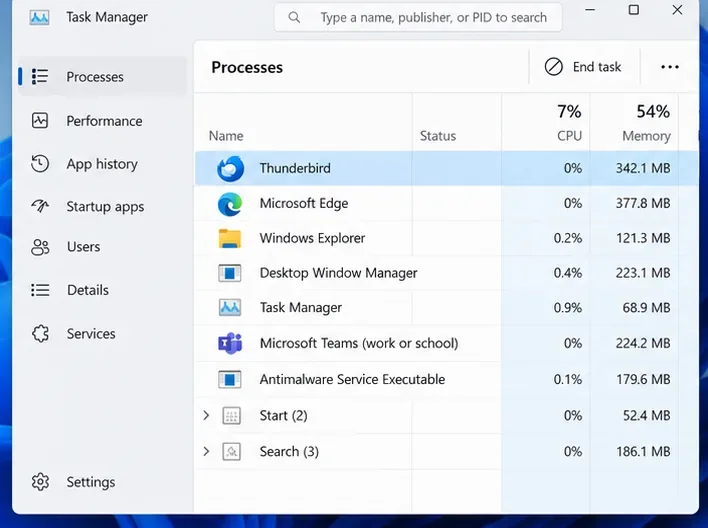Sort by the Status column header

[438, 136]
